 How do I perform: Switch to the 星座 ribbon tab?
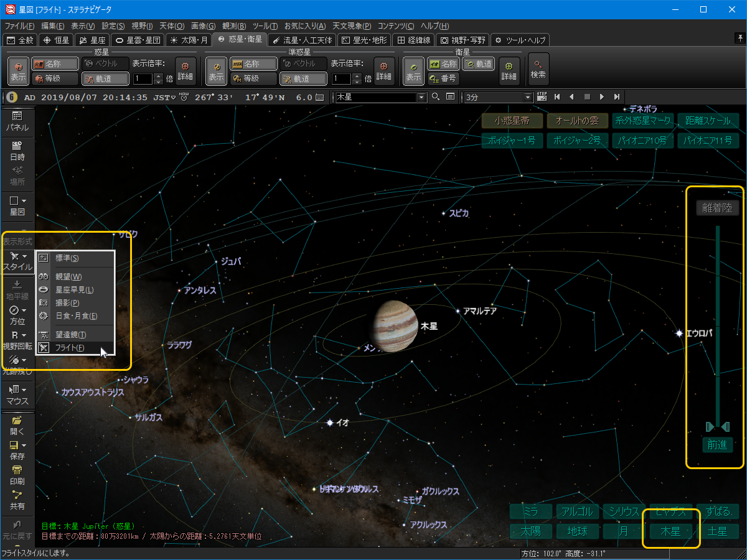[x=92, y=40]
